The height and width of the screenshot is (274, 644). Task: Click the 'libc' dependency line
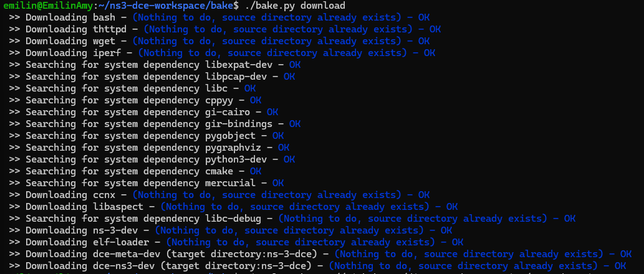click(132, 88)
